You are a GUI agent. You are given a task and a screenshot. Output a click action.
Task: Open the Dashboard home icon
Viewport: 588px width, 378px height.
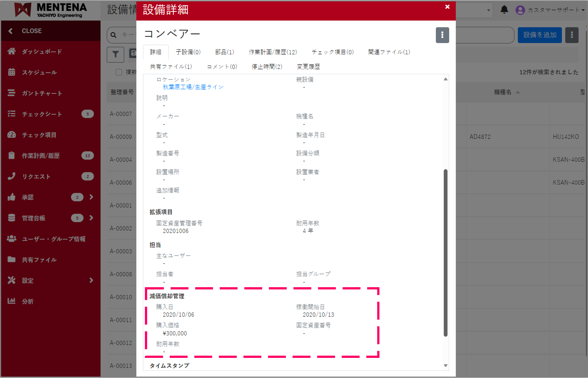11,51
